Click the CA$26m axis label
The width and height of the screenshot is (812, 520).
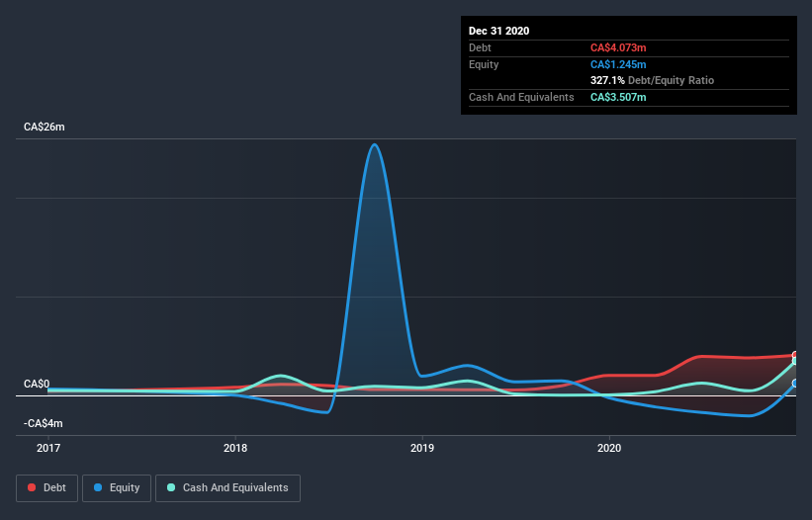45,127
